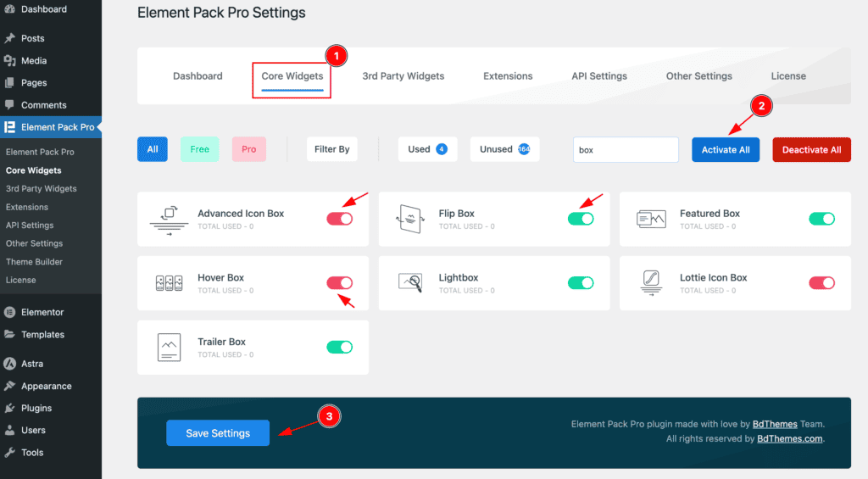Turn off the Lightbox toggle
The height and width of the screenshot is (479, 868).
[x=581, y=283]
